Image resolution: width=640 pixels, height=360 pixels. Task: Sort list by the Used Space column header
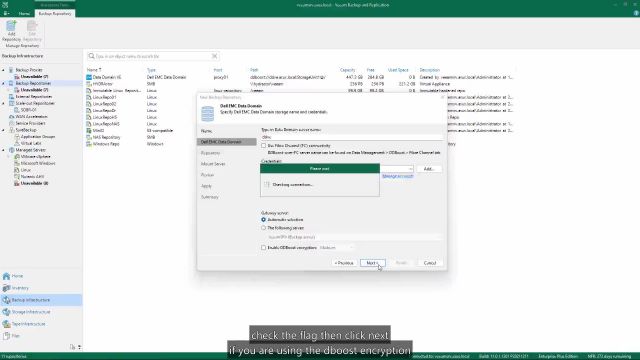coord(398,70)
